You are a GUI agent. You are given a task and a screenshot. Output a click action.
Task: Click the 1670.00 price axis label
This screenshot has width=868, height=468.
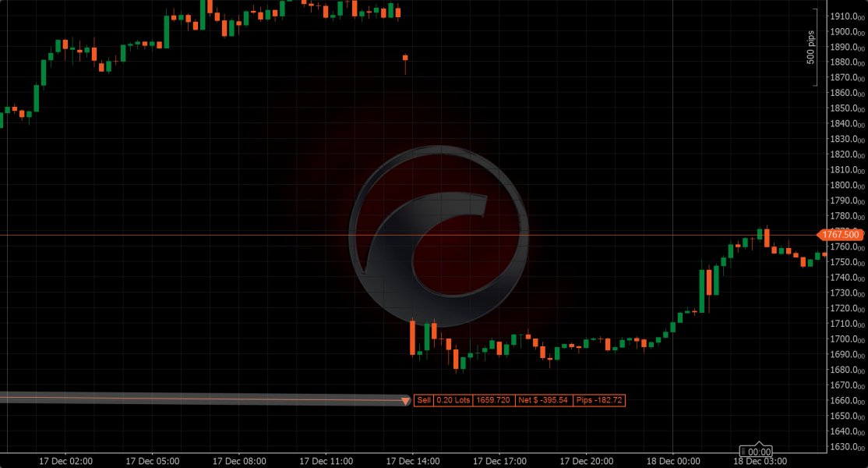click(x=847, y=385)
